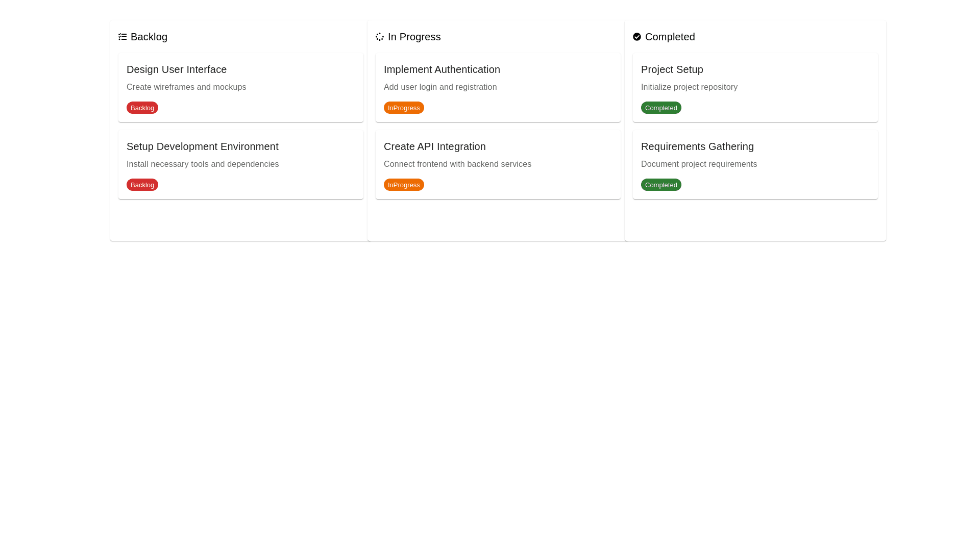Click the In Progress spinner icon
Screen dimensions: 980x551
pos(379,37)
